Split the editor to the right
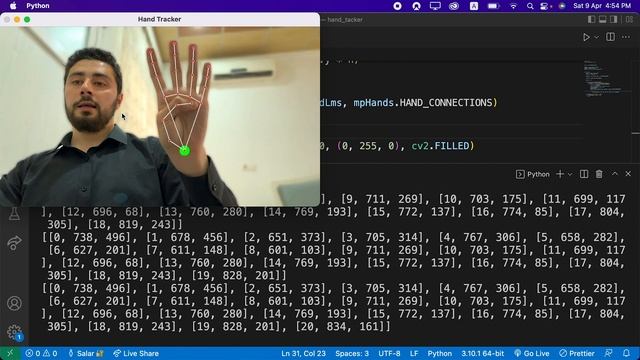This screenshot has height=360, width=640. tap(610, 37)
